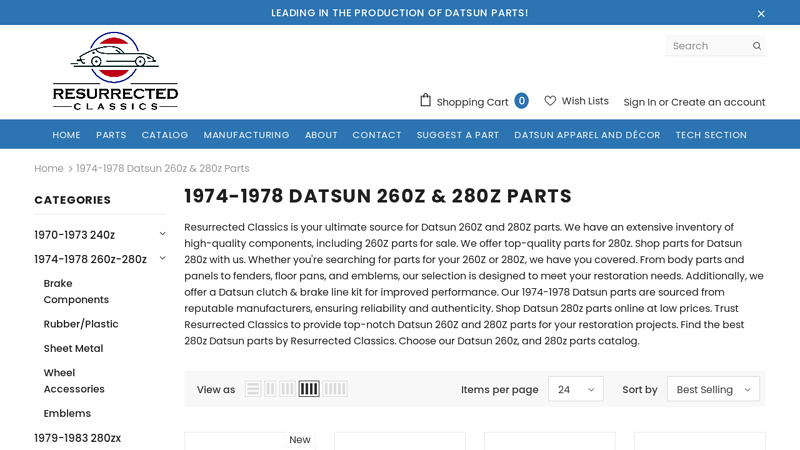Click the Sign In link
Image resolution: width=800 pixels, height=450 pixels.
[640, 102]
